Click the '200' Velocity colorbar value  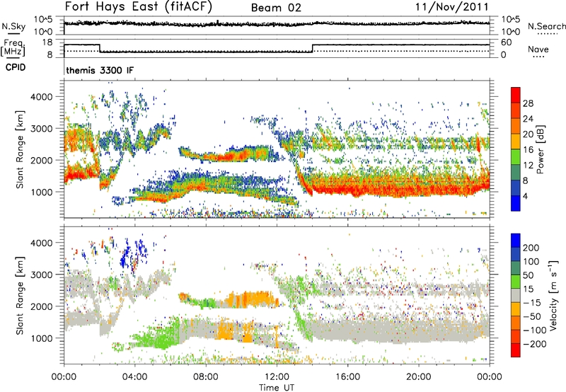(x=531, y=248)
